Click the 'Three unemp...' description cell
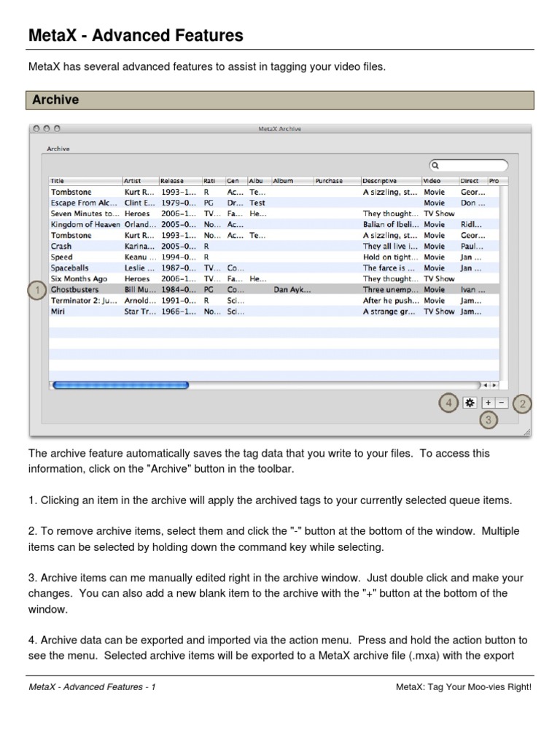 (x=391, y=290)
